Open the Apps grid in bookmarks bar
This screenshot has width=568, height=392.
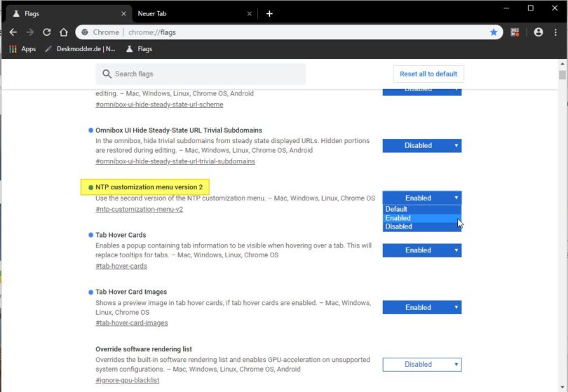[22, 49]
